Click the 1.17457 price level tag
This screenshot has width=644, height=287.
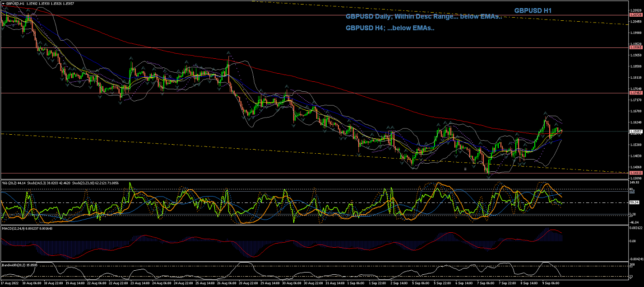tap(635, 93)
